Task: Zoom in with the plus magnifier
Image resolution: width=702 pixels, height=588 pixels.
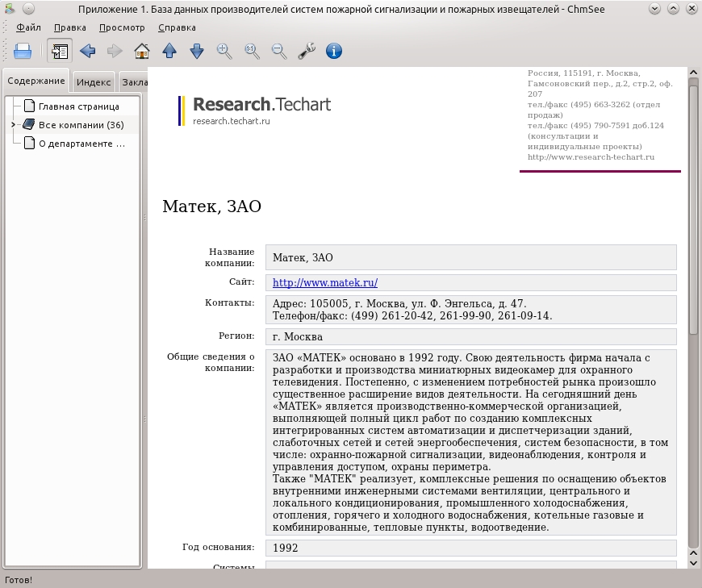Action: (x=224, y=51)
